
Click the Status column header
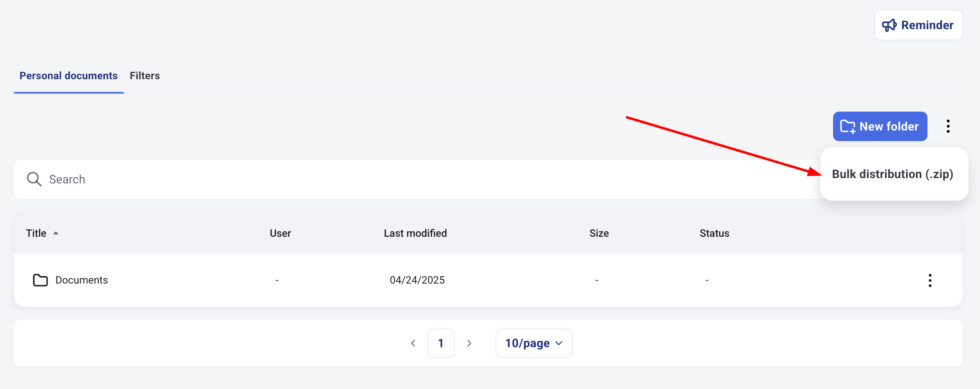pos(714,233)
